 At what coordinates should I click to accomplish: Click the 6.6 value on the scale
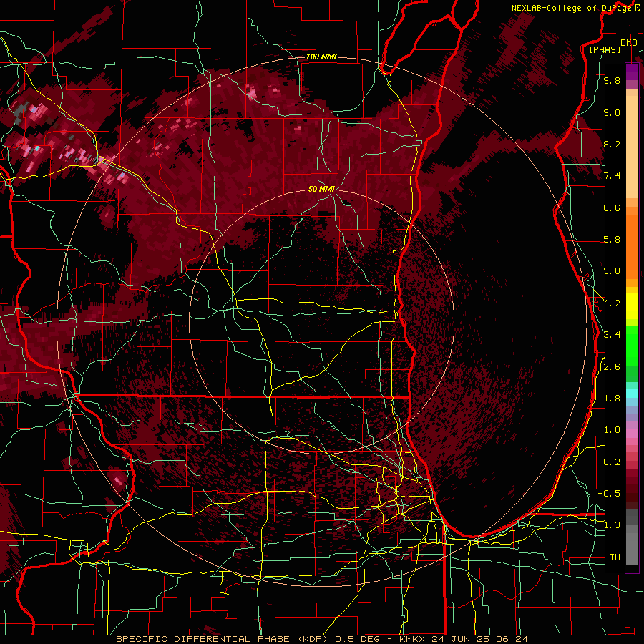(x=612, y=208)
